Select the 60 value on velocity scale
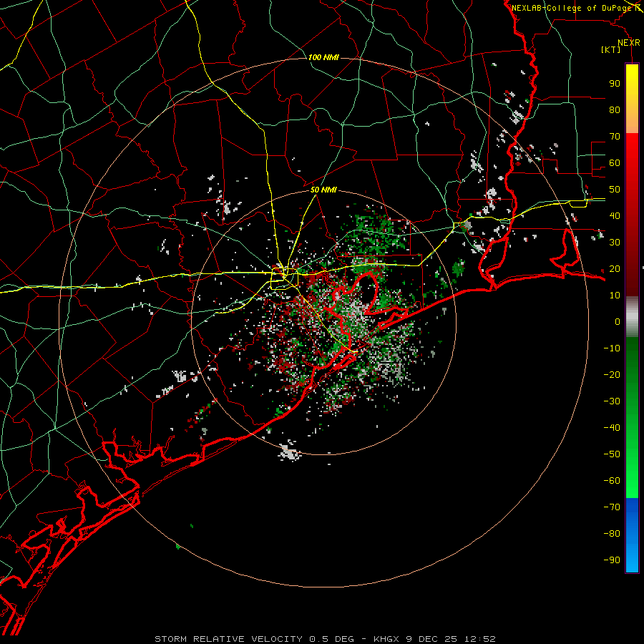Viewport: 644px width, 644px height. (615, 162)
